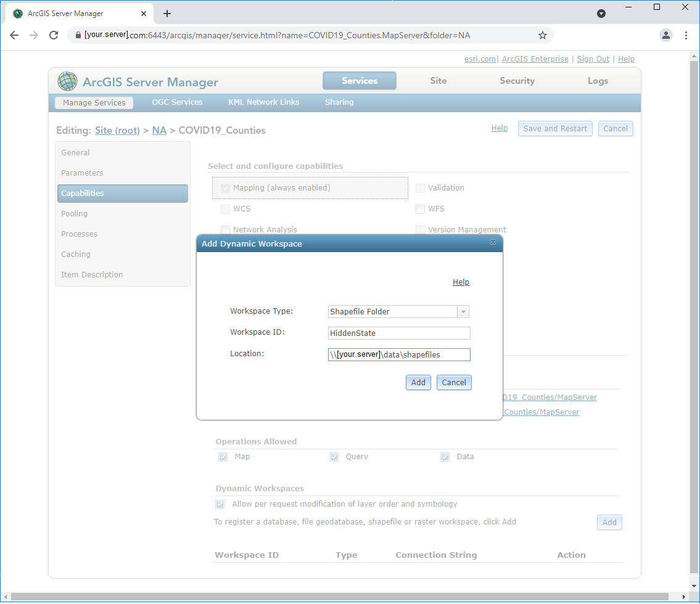
Task: Click the ArcGIS Server Manager globe logo
Action: (67, 81)
